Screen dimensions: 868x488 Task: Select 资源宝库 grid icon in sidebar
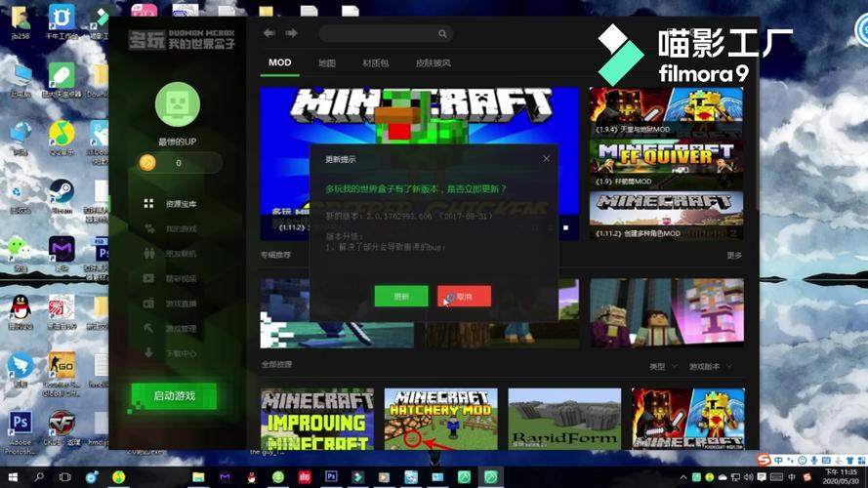coord(148,204)
